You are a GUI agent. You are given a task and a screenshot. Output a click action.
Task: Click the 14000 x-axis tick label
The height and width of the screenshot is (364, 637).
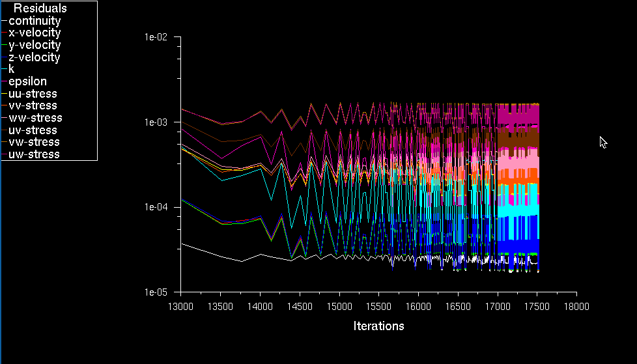[x=260, y=307]
